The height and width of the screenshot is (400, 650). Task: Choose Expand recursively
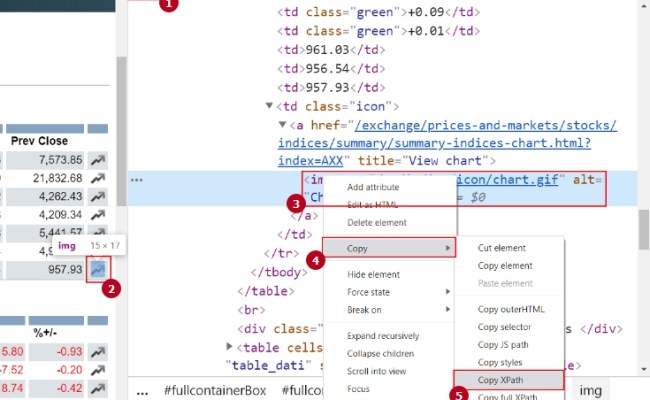click(383, 336)
